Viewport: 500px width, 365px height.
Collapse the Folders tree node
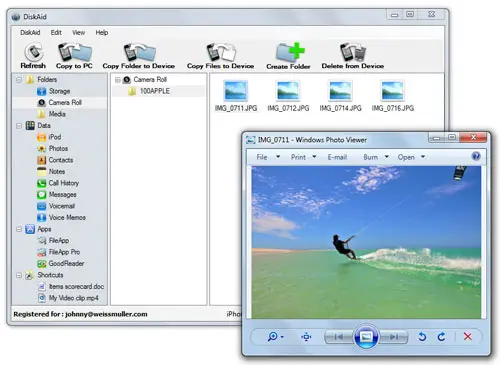19,80
